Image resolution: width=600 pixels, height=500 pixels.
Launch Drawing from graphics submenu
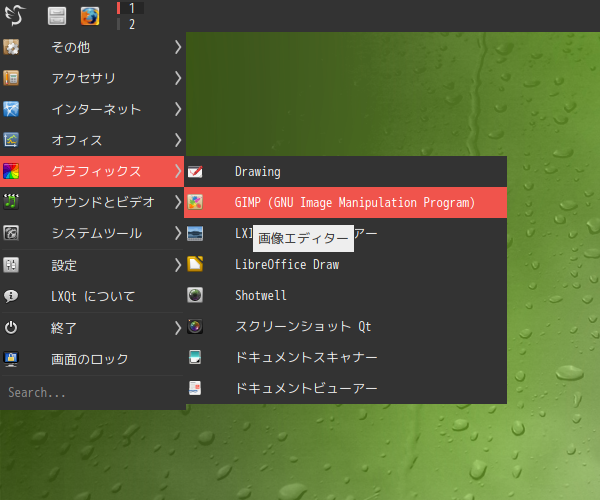[x=346, y=172]
